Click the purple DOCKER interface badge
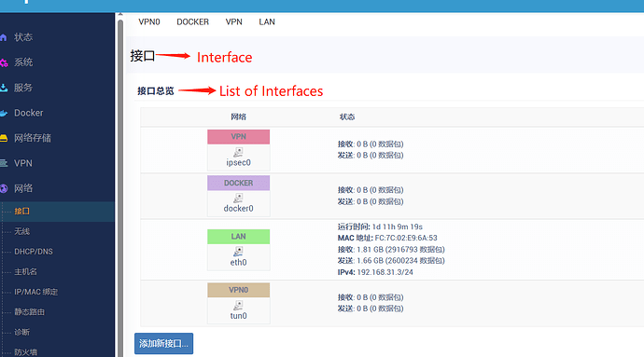Viewport: 644px width, 357px height. click(x=238, y=183)
